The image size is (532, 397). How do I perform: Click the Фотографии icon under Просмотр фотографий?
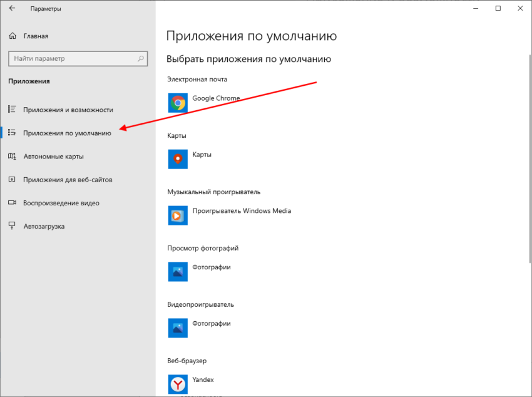click(178, 272)
